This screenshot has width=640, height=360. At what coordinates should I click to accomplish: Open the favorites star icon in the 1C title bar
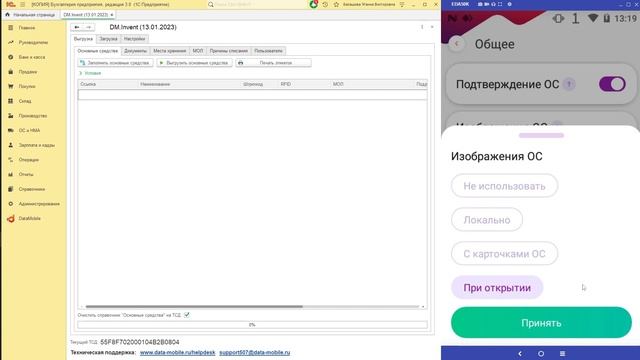point(336,4)
